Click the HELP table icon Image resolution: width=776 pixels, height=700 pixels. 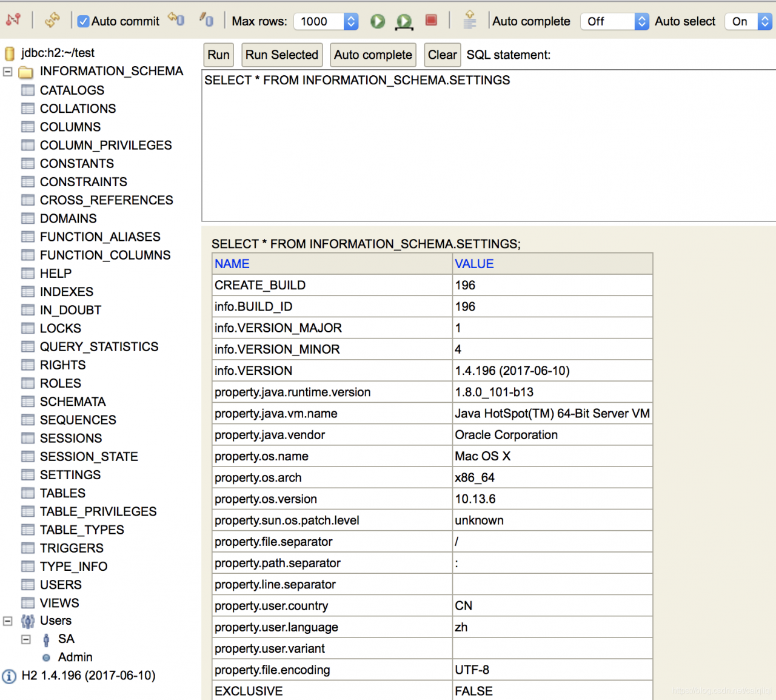tap(28, 274)
